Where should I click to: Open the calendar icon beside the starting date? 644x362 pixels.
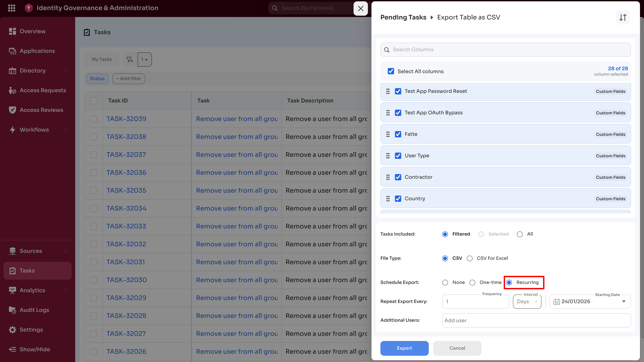(557, 302)
